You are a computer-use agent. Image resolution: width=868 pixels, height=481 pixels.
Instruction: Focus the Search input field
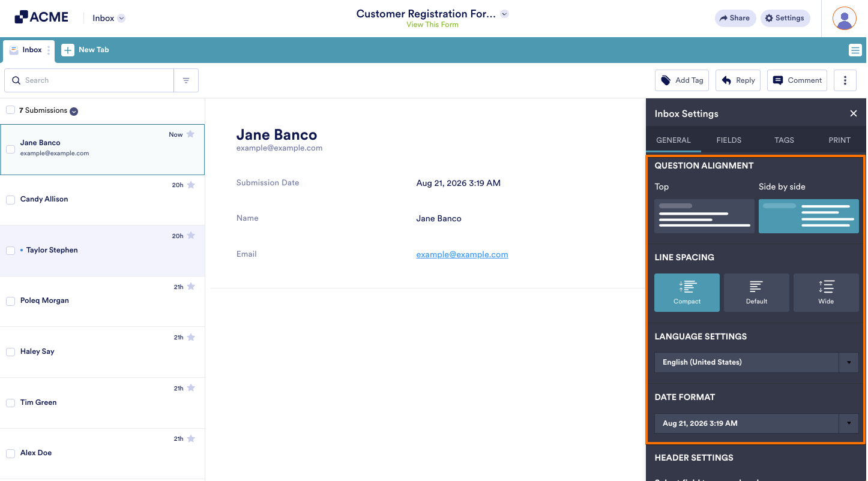click(x=89, y=80)
